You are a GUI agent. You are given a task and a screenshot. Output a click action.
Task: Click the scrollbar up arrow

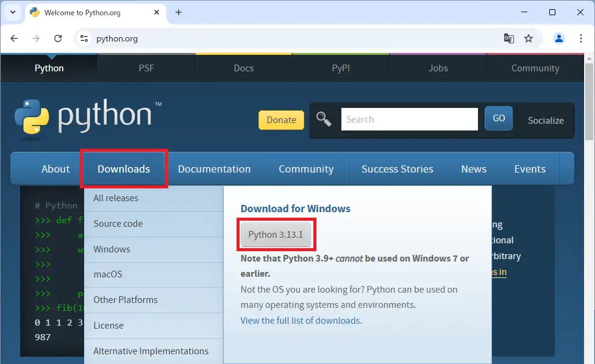590,59
